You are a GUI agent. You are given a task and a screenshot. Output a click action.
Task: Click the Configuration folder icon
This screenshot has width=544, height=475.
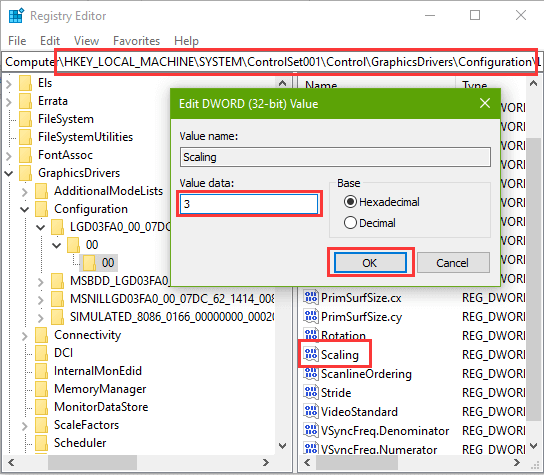42,209
